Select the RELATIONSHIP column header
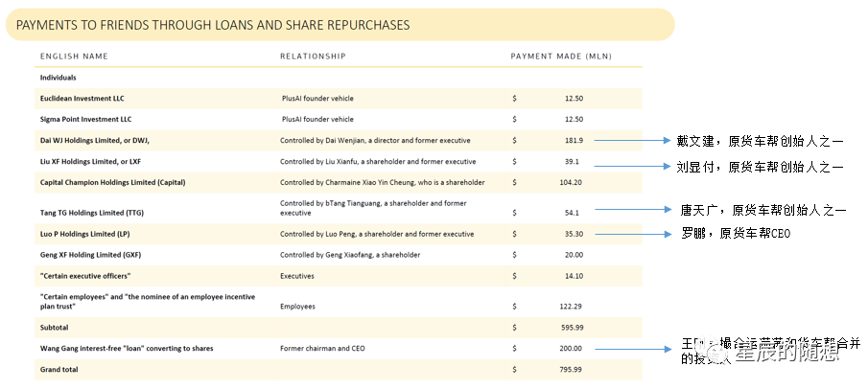Viewport: 868px width, 390px height. pos(313,57)
